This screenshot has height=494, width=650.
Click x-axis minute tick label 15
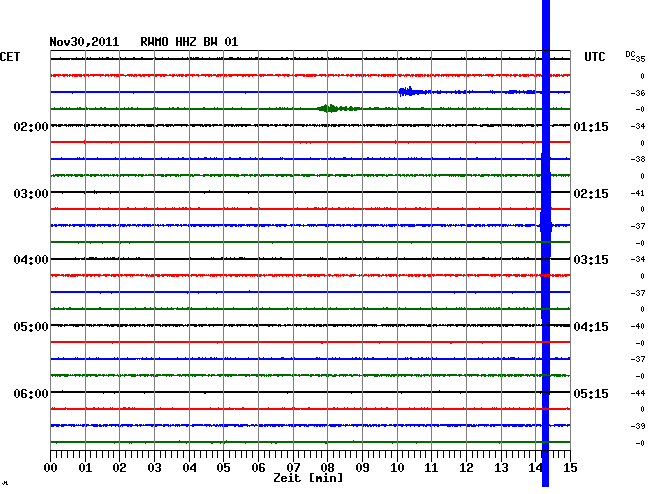570,467
